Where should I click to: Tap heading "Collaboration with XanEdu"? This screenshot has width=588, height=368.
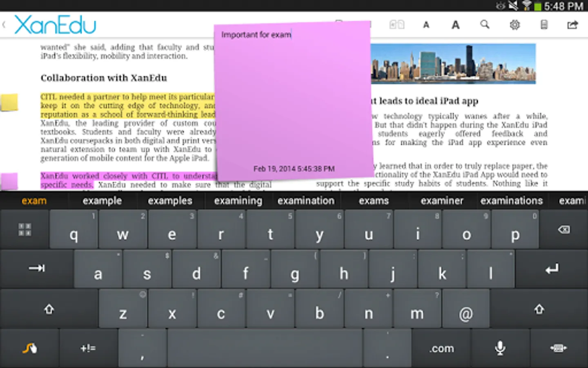coord(104,78)
